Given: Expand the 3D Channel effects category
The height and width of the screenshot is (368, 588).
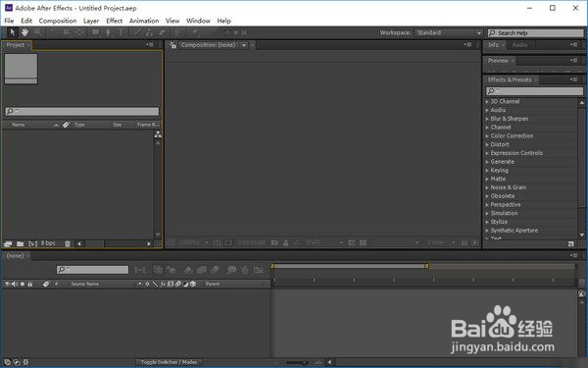Looking at the screenshot, I should coord(487,102).
